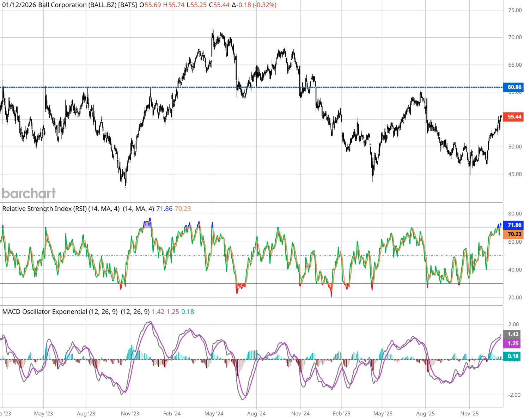
Task: Click the barchart watermark logo
Action: point(29,193)
